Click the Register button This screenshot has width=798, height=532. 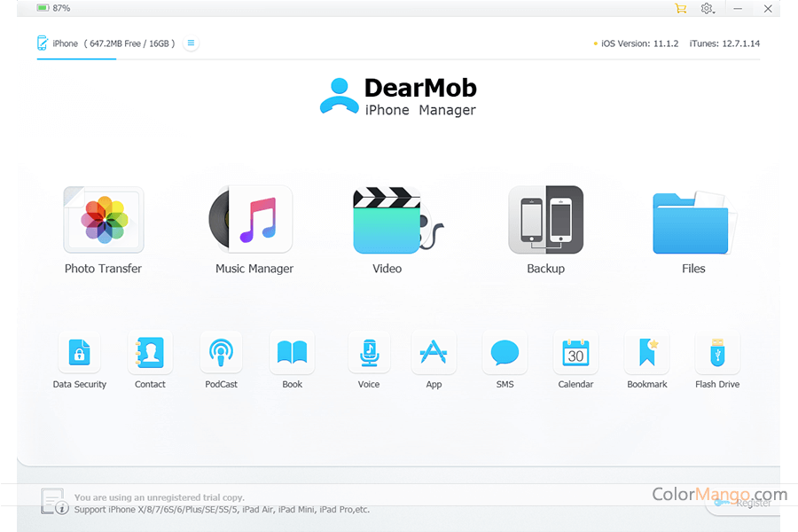coord(743,503)
